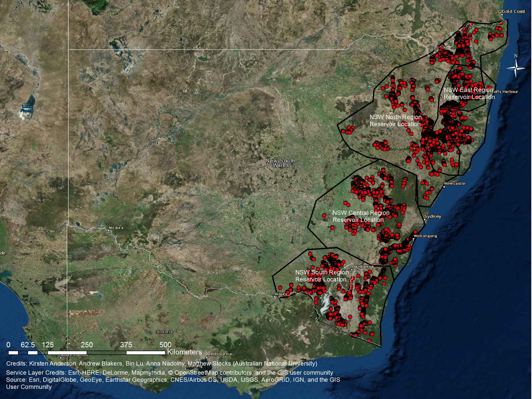Viewport: 532px width, 399px height.
Task: Click the Wollongong city marker dot
Action: point(414,239)
